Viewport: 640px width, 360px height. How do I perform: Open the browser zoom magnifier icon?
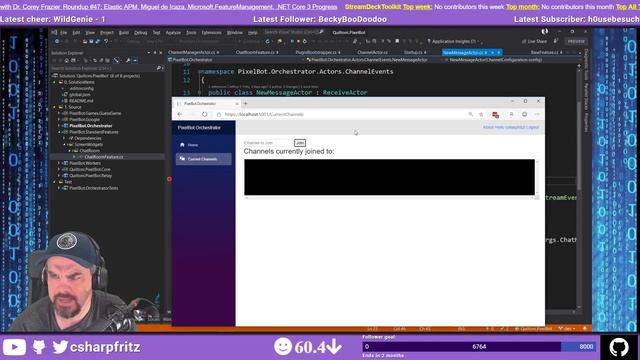coord(471,115)
